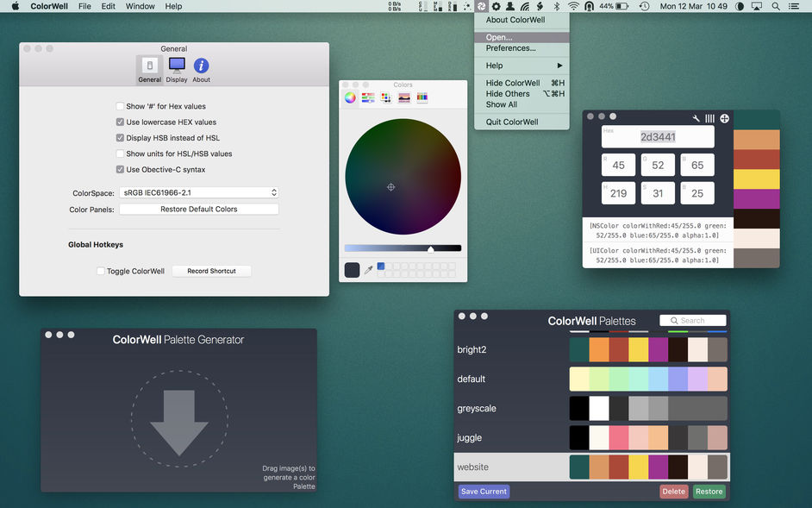
Task: Click the eyedropper tool in Colors panel
Action: coord(369,270)
